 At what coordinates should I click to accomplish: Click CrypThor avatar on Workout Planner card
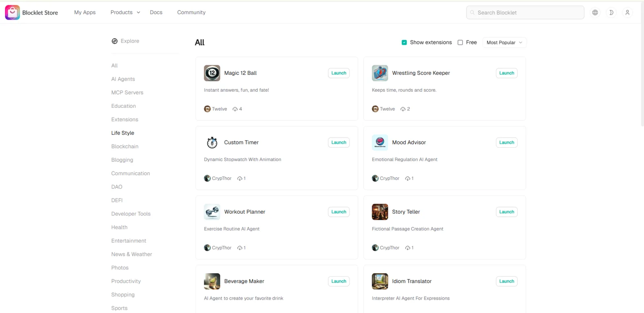click(x=207, y=248)
